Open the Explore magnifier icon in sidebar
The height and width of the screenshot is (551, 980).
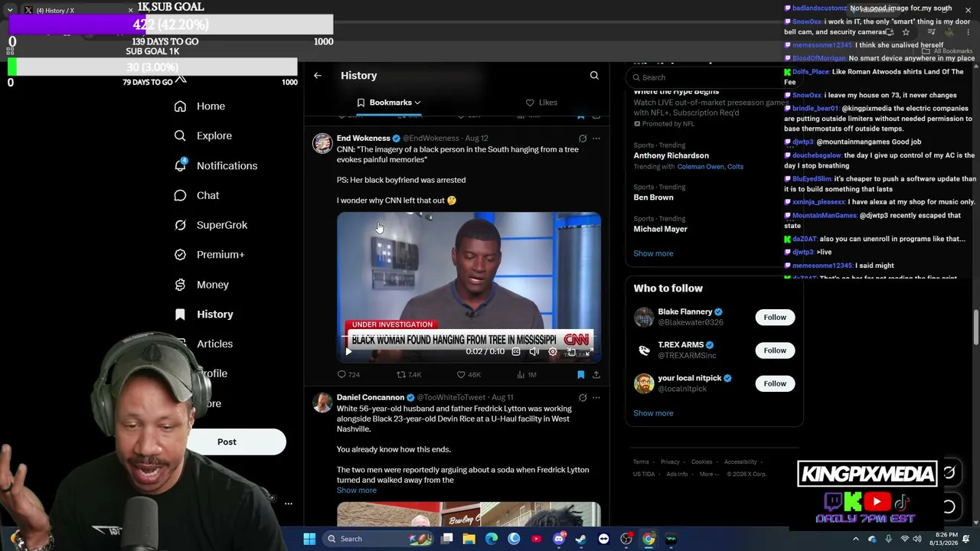(x=180, y=135)
